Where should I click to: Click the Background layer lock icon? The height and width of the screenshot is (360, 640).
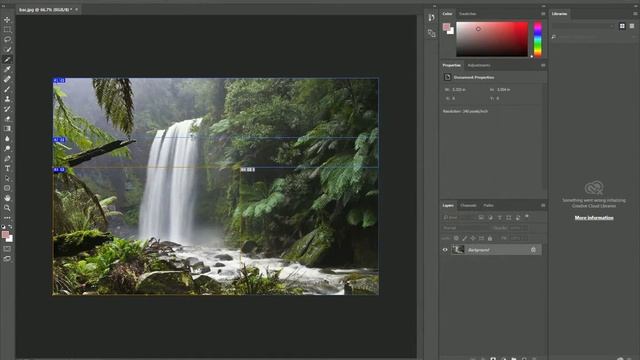pyautogui.click(x=533, y=250)
